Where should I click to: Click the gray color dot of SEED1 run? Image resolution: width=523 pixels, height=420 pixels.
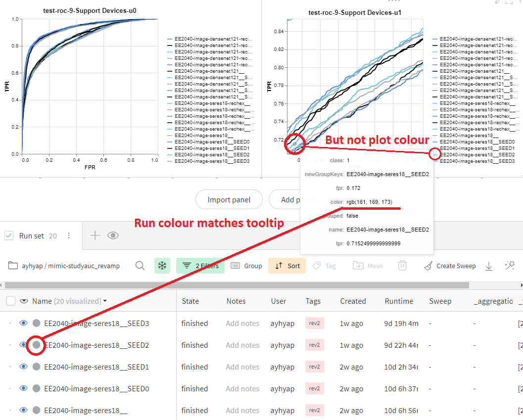click(x=36, y=367)
